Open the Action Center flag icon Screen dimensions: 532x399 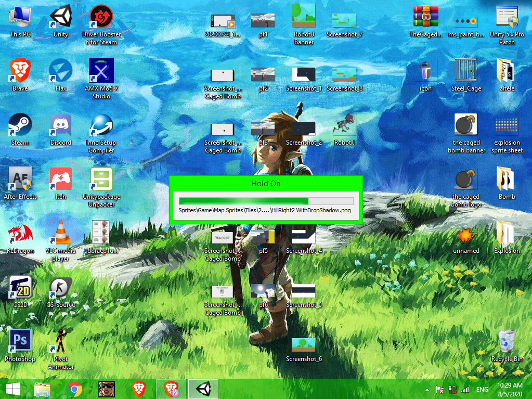tap(440, 390)
